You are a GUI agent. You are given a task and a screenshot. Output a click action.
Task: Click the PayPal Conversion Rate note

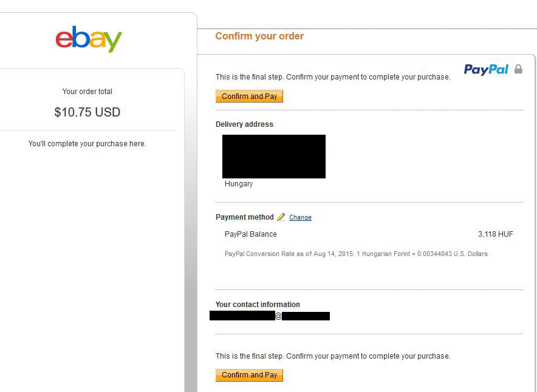(356, 254)
